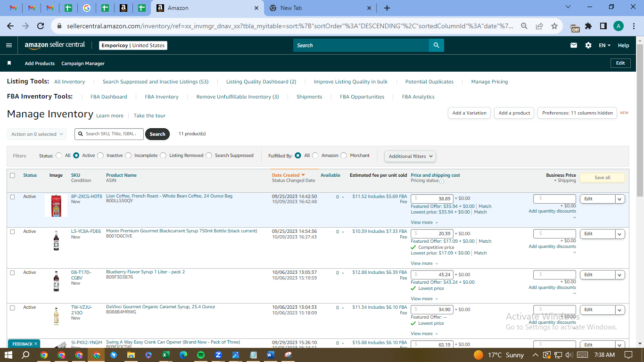This screenshot has height=362, width=644.
Task: Open the Chrome extensions puzzle icon
Action: click(588, 26)
